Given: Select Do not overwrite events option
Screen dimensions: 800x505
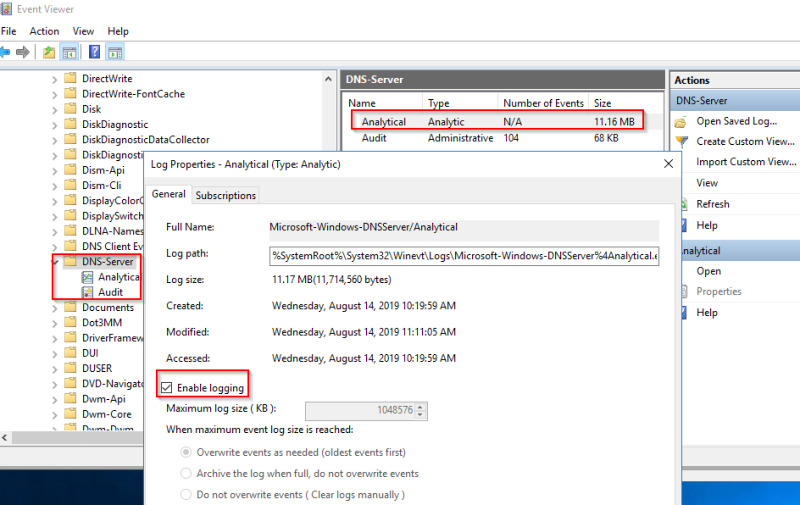Looking at the screenshot, I should tap(186, 495).
